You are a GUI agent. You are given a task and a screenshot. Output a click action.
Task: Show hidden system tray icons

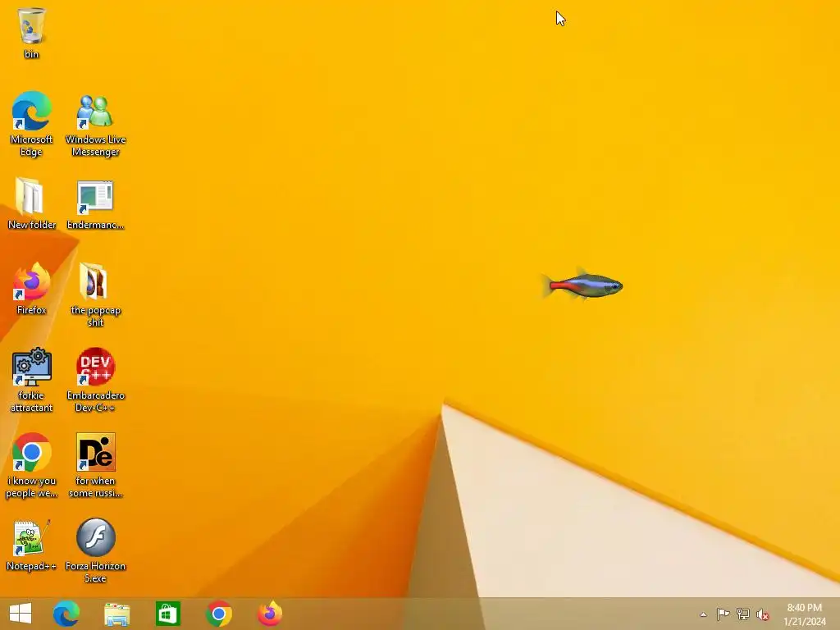[703, 614]
